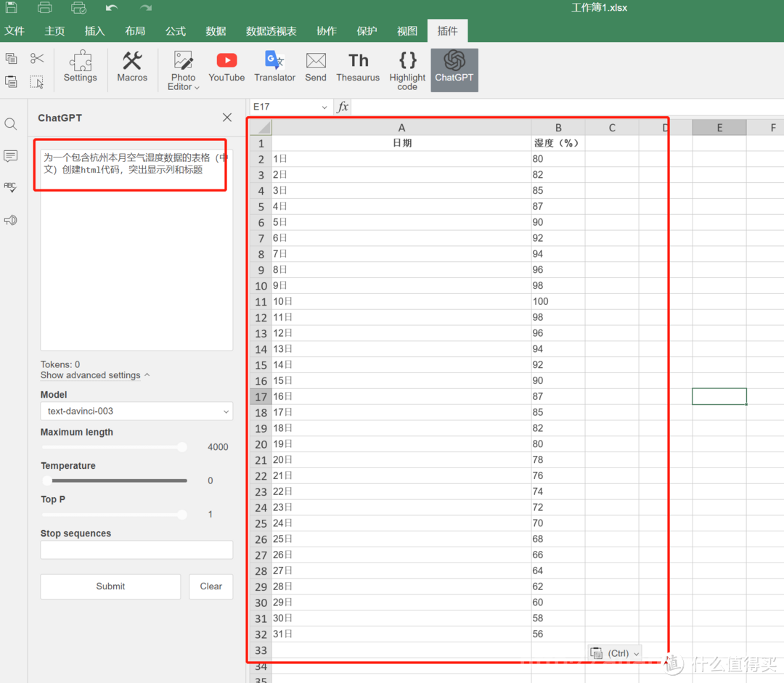Undo the last action
Viewport: 784px width, 683px height.
pyautogui.click(x=112, y=7)
